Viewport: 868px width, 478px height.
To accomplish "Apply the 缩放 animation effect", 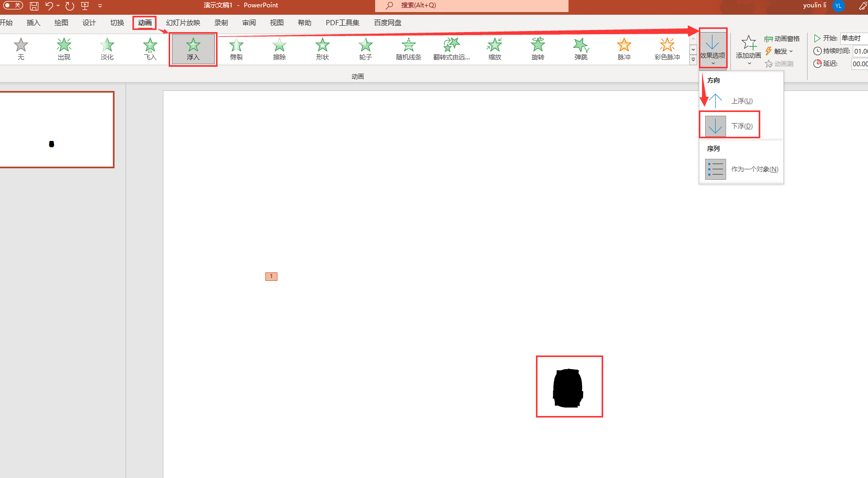I will point(495,49).
